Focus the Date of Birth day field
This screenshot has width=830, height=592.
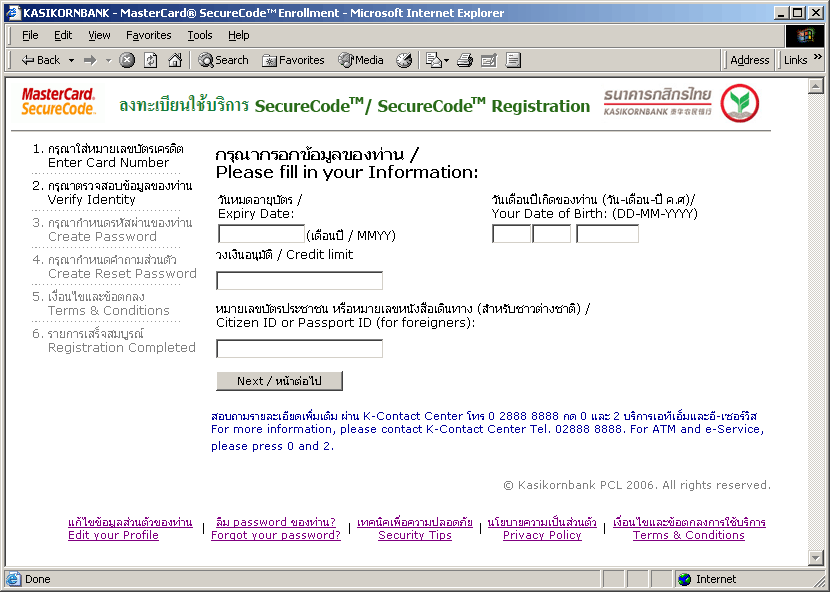click(511, 234)
